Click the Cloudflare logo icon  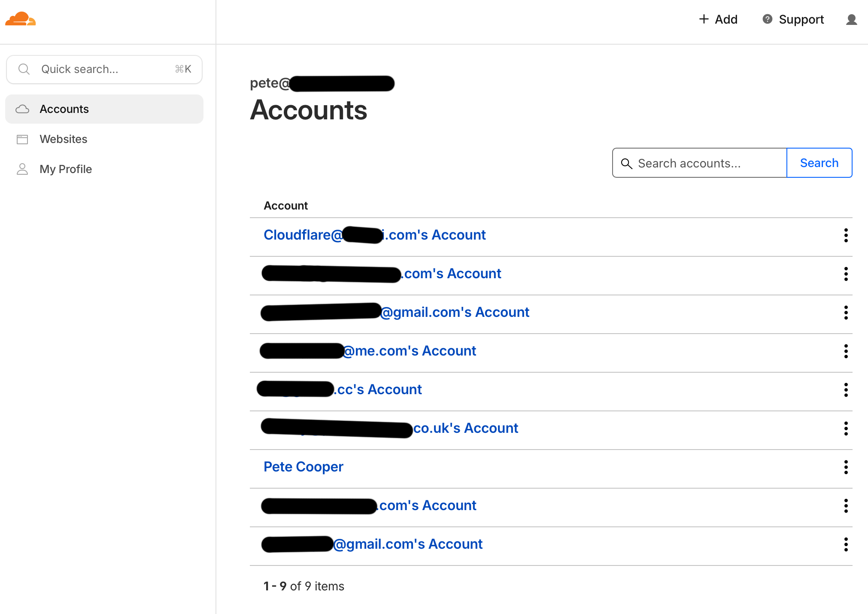[20, 19]
